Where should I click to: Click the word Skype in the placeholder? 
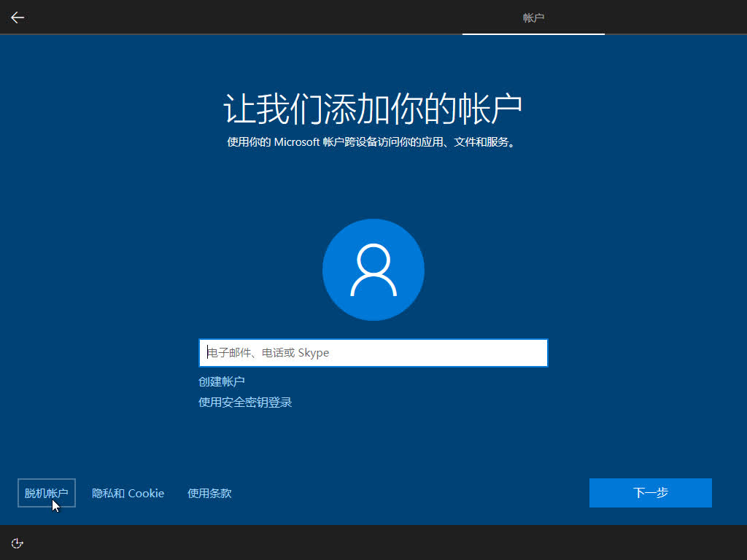(314, 353)
